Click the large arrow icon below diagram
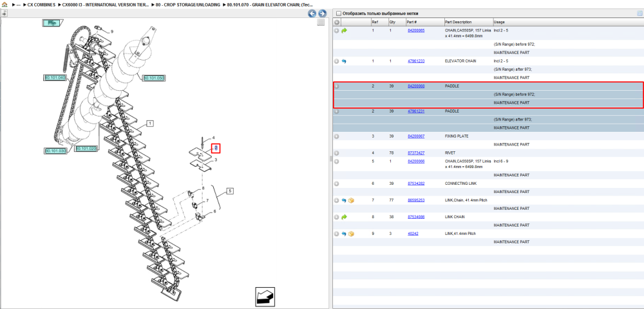Viewport: 644px width, 309px height. 265,297
